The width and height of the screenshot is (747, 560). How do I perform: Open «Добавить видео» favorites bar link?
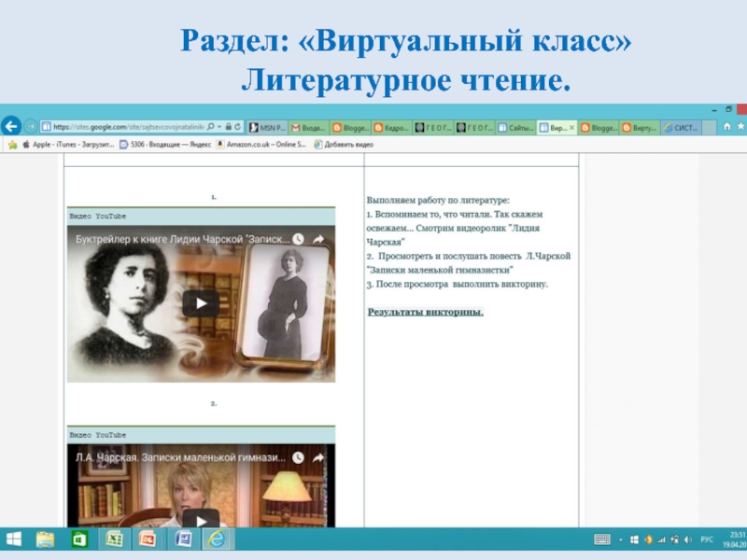pos(344,145)
